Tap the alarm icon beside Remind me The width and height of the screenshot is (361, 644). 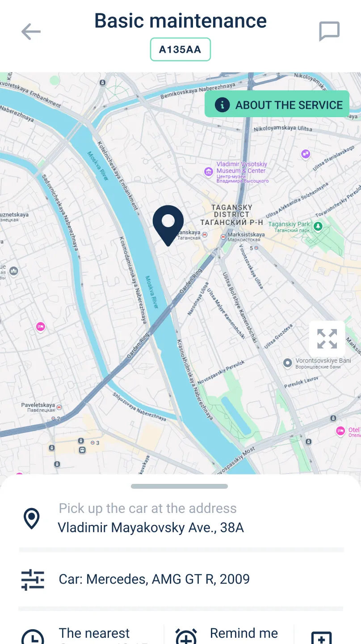tap(186, 637)
